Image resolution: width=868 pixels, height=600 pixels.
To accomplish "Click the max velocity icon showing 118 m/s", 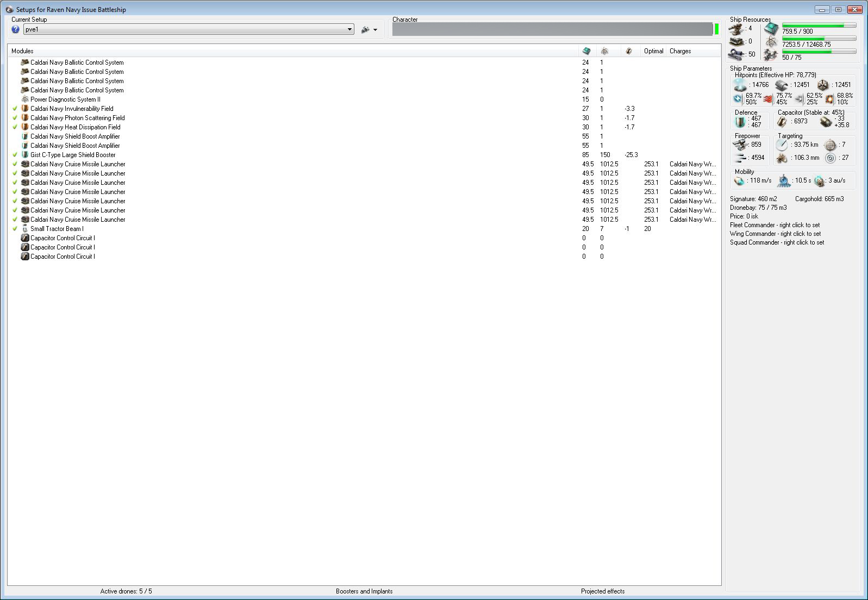I will click(x=739, y=181).
